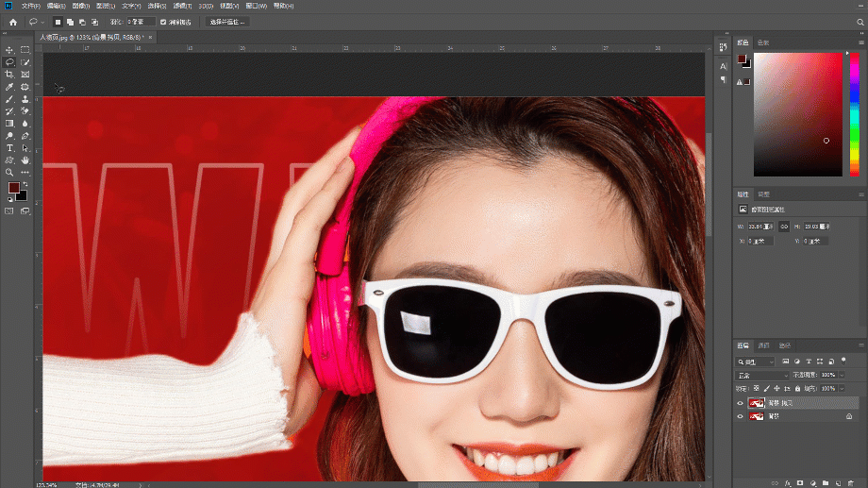Screen dimensions: 868x488
Task: Toggle the anti-alias checkbox
Action: coord(163,22)
